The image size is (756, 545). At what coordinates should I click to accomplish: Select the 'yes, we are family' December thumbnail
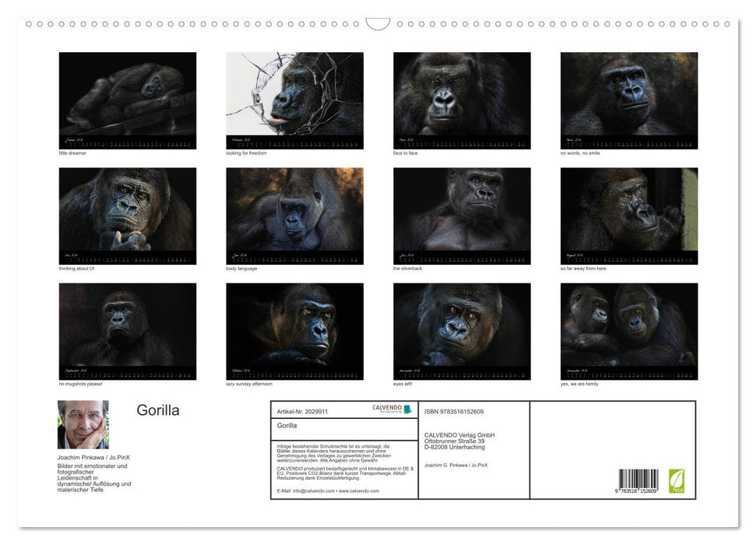click(629, 330)
